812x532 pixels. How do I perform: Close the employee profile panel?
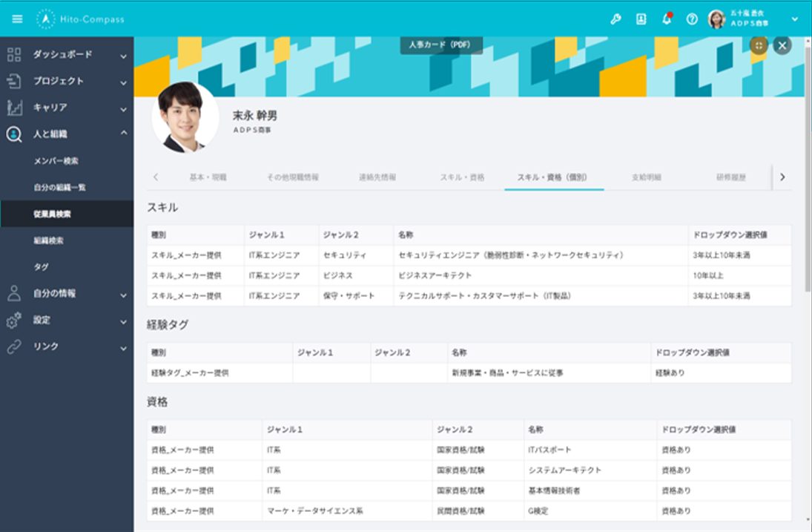pos(782,45)
